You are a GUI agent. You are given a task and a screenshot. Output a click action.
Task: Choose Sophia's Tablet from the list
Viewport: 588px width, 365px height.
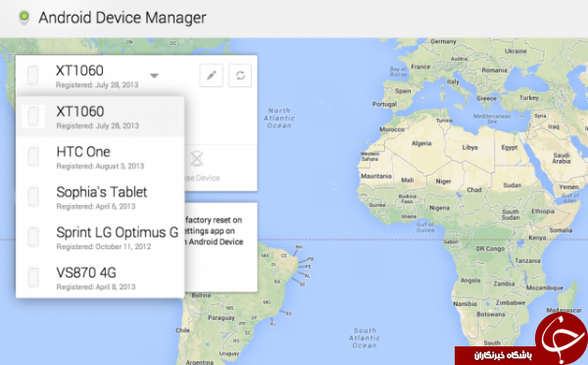tap(100, 197)
